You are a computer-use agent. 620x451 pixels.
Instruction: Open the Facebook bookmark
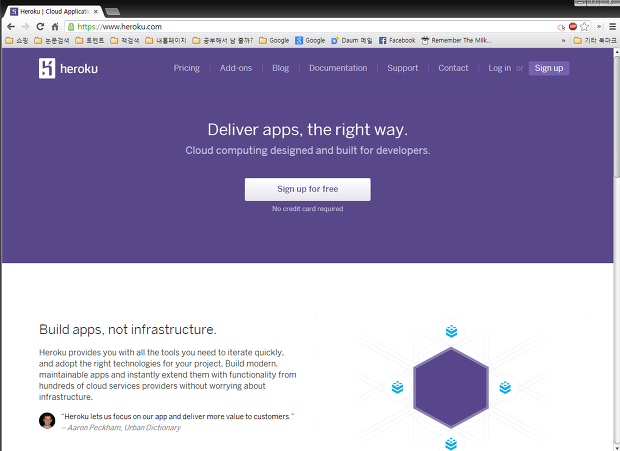(x=397, y=40)
